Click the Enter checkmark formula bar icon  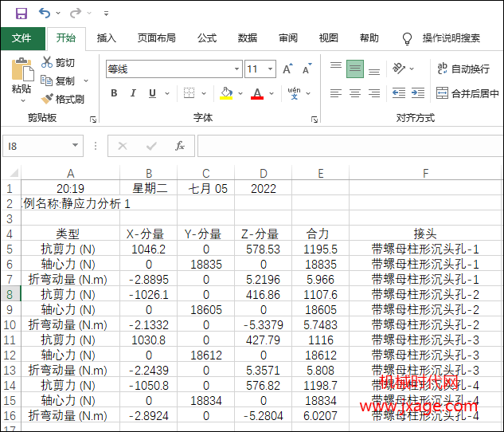point(151,146)
